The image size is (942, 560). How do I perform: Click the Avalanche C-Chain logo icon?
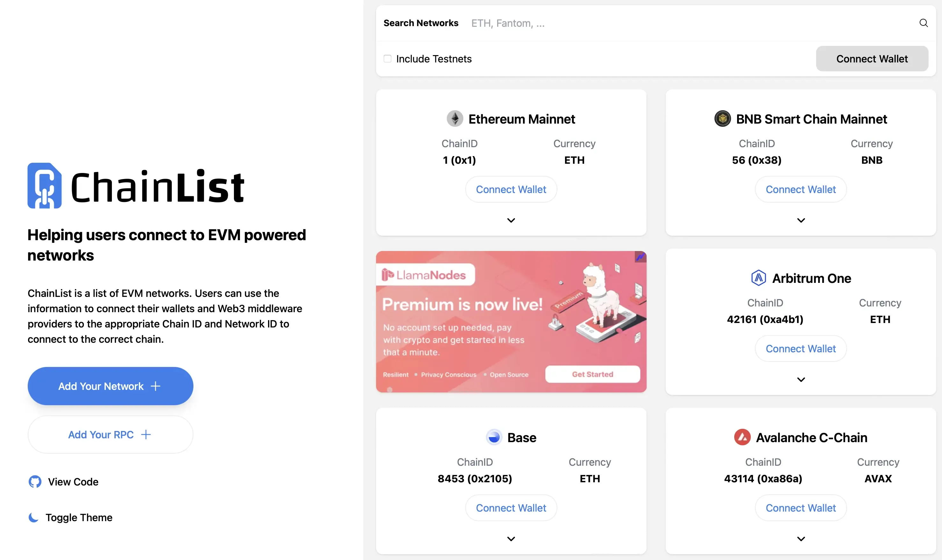(742, 437)
